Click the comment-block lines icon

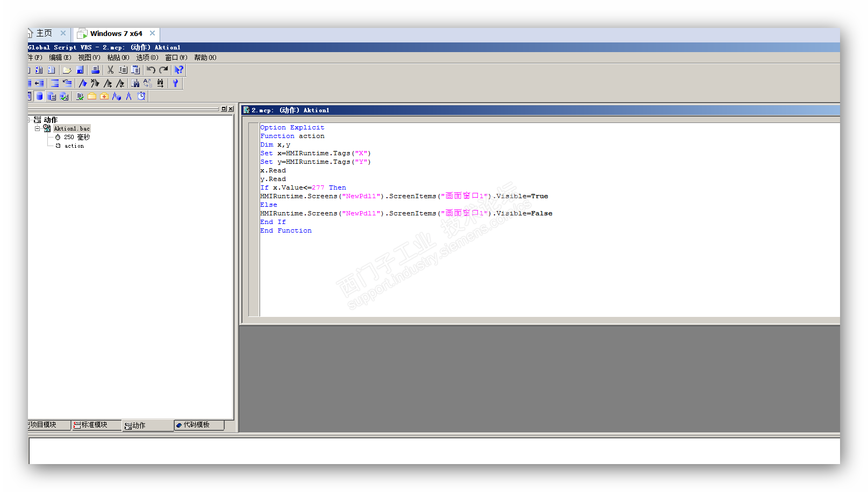pos(54,83)
